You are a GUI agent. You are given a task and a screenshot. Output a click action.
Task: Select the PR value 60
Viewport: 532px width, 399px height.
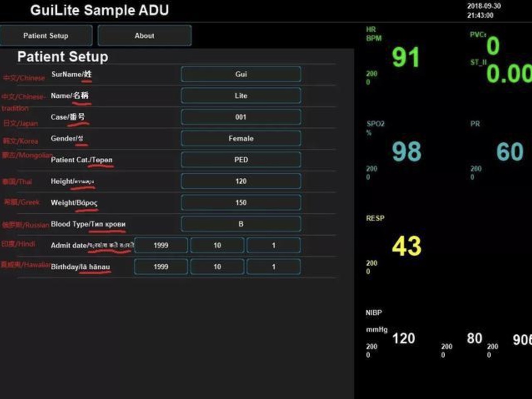tap(509, 152)
